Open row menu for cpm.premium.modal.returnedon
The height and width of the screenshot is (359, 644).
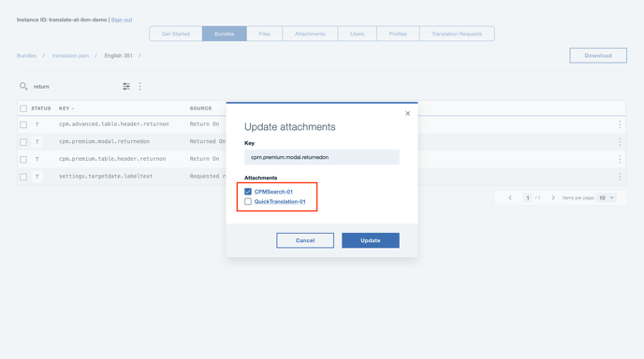[620, 142]
